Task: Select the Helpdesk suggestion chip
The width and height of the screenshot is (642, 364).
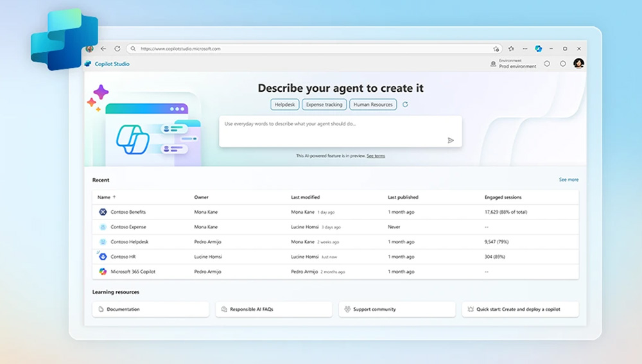Action: 284,105
